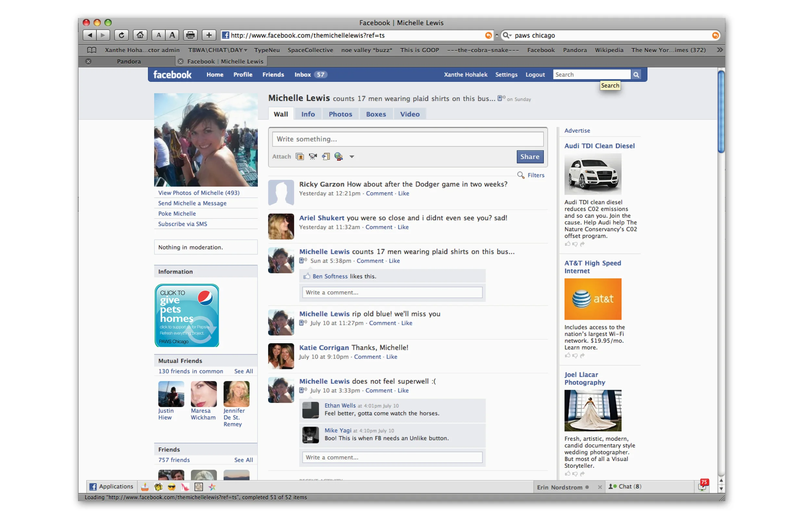
Task: Open the search engine dropdown in Safari's search field
Action: click(507, 35)
